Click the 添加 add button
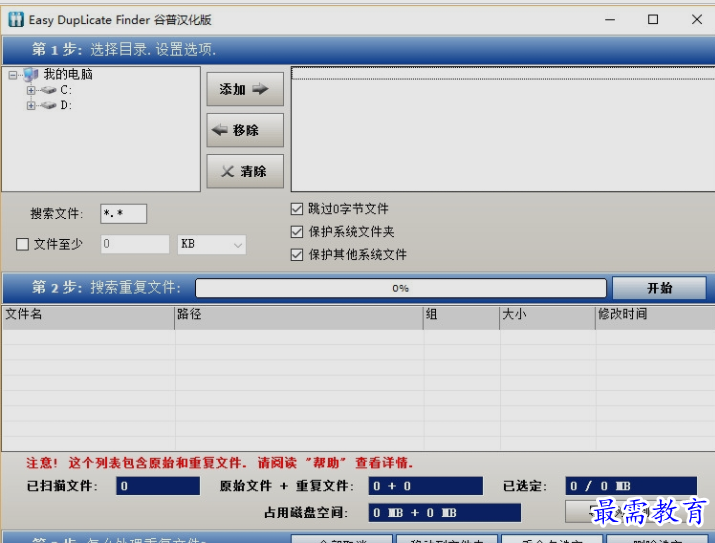 (245, 89)
